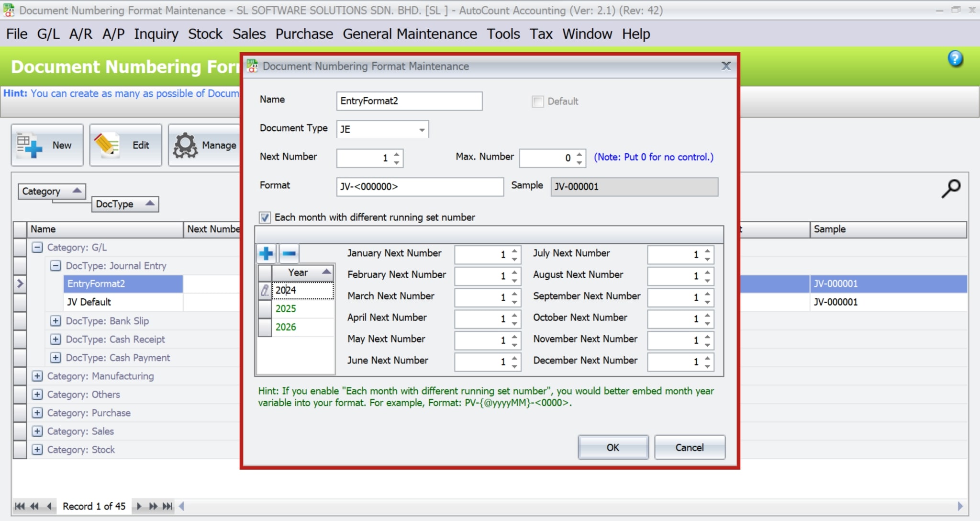
Task: Open the General Maintenance menu
Action: click(x=410, y=34)
